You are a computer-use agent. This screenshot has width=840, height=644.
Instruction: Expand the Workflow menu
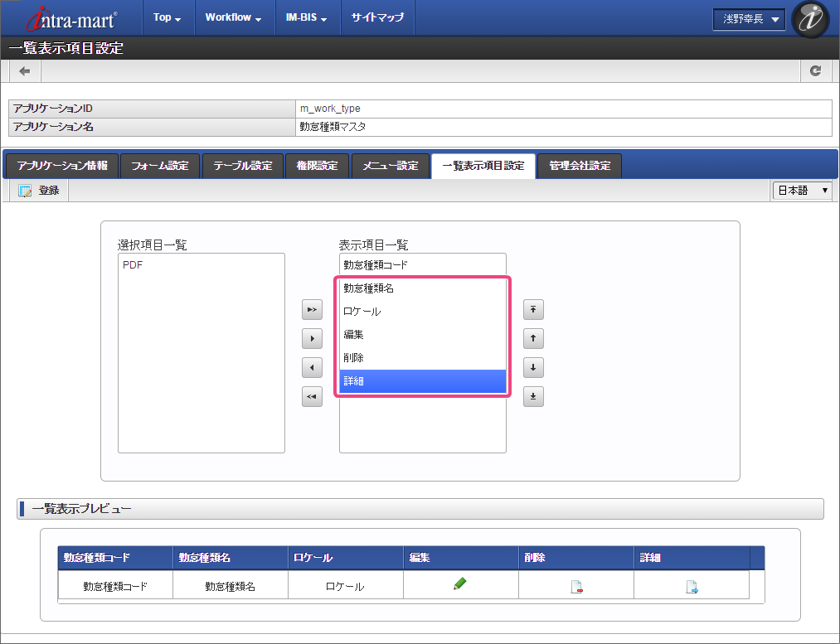(x=233, y=17)
